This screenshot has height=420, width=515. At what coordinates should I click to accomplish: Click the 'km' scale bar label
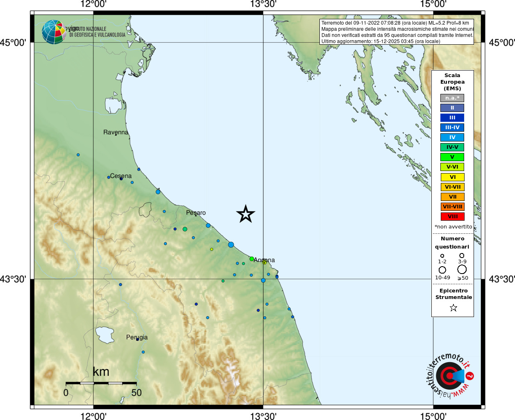pos(101,372)
